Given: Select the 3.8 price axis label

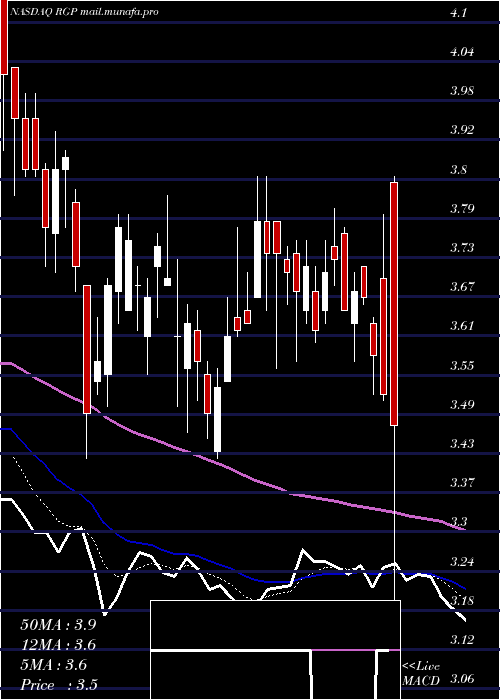Looking at the screenshot, I should coord(458,170).
